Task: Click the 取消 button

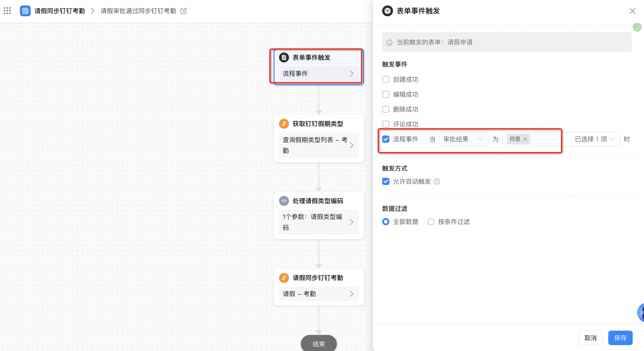Action: [x=590, y=338]
